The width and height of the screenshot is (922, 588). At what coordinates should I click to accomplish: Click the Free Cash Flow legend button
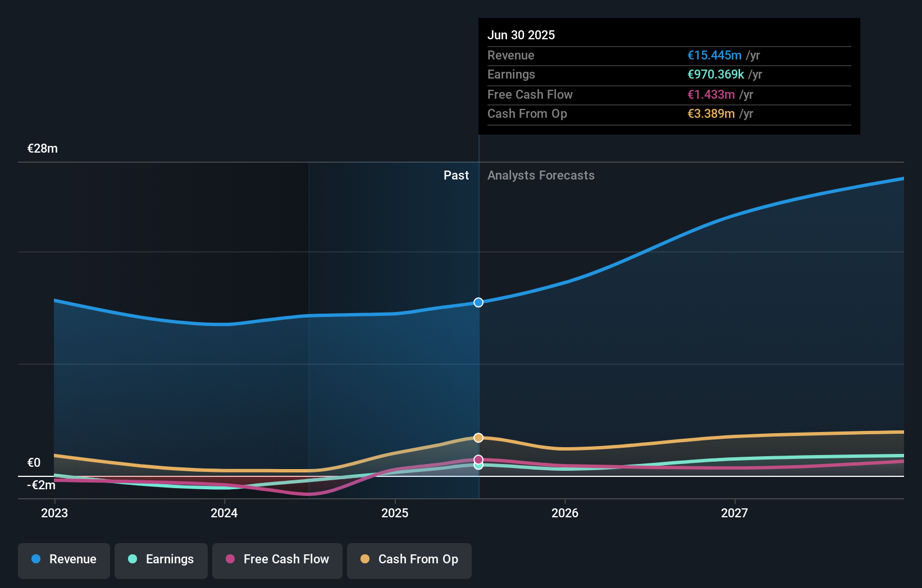277,559
